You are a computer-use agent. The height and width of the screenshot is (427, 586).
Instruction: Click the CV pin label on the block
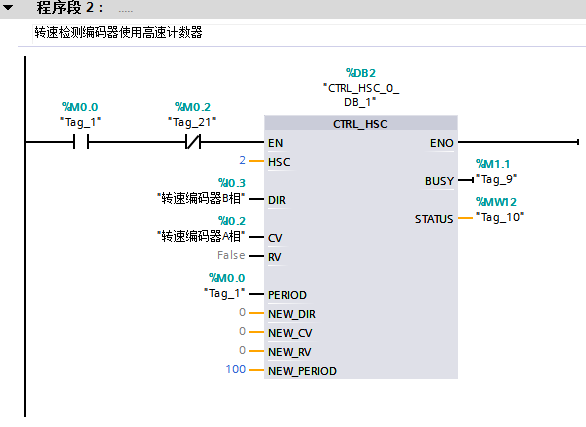tap(275, 238)
